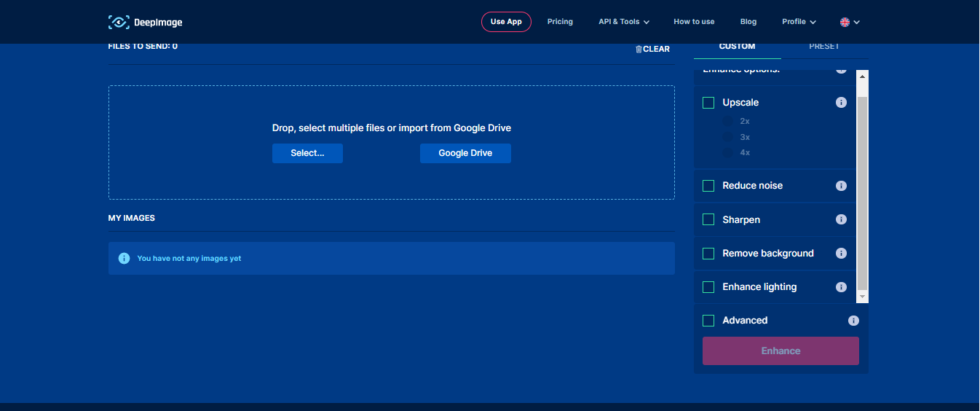
Task: Click scrollbar down arrow in options panel
Action: (863, 297)
